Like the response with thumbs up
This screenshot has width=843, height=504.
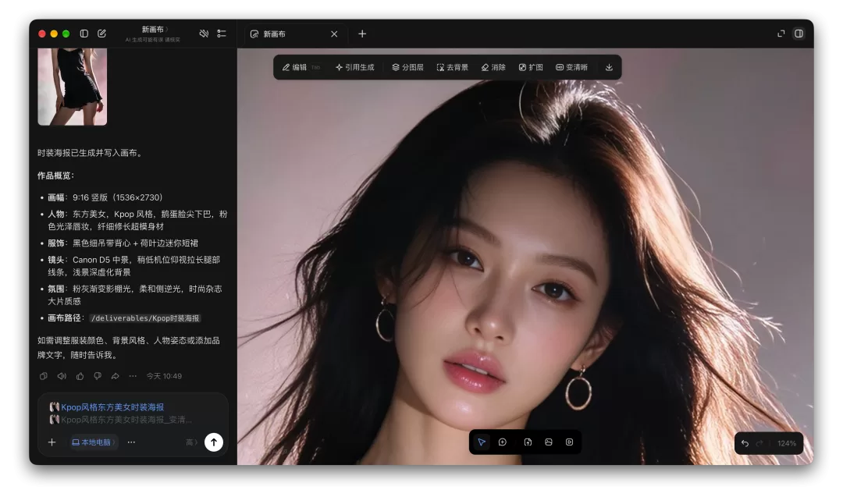point(80,376)
